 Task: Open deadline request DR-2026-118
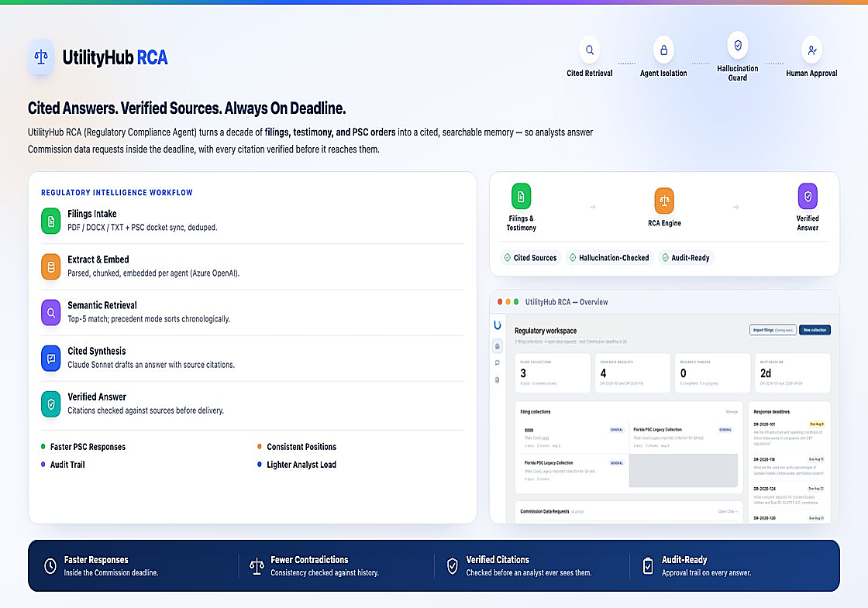coord(789,466)
